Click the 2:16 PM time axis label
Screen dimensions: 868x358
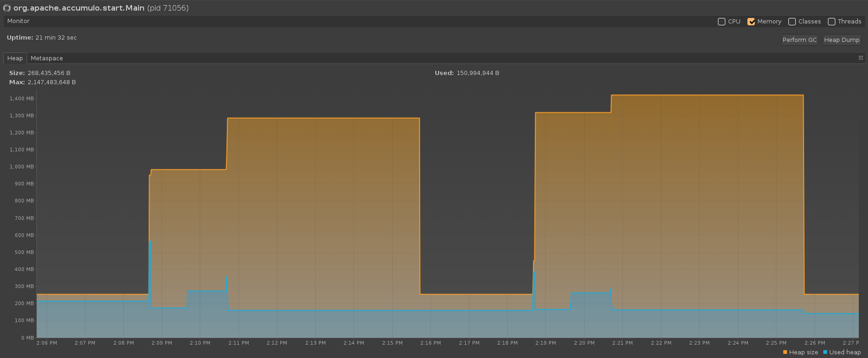coord(430,343)
